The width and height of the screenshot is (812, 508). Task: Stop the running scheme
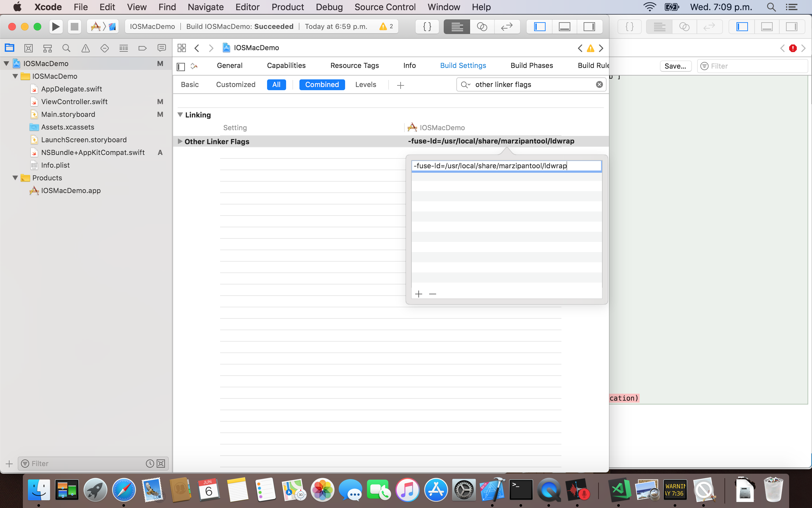(74, 27)
